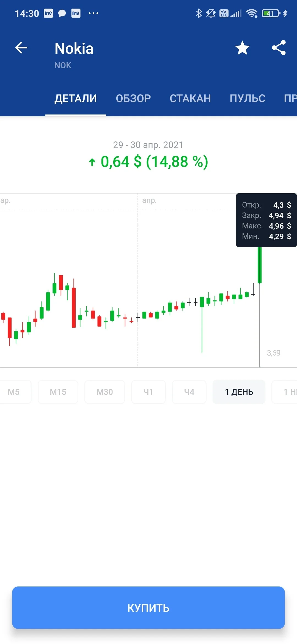Tap the back arrow icon
297x644 pixels.
[x=21, y=48]
